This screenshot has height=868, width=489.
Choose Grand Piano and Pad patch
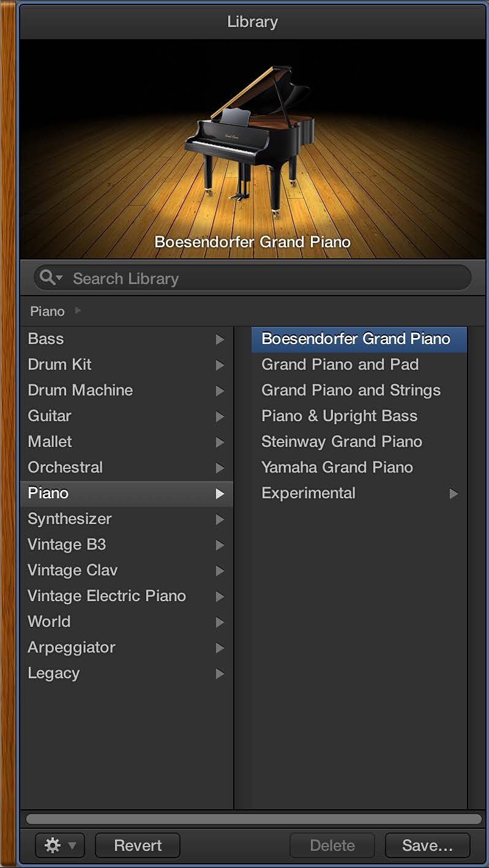click(x=359, y=365)
